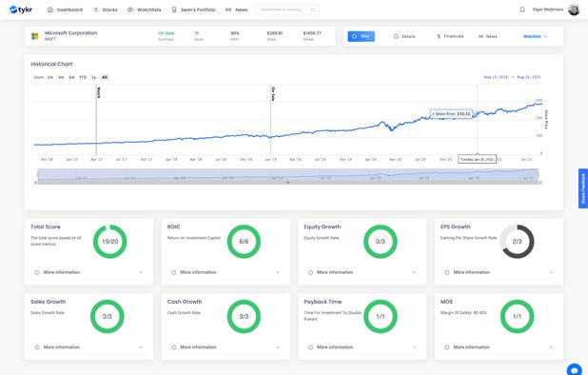
Task: Open the Watchlist dropdown
Action: pos(535,36)
